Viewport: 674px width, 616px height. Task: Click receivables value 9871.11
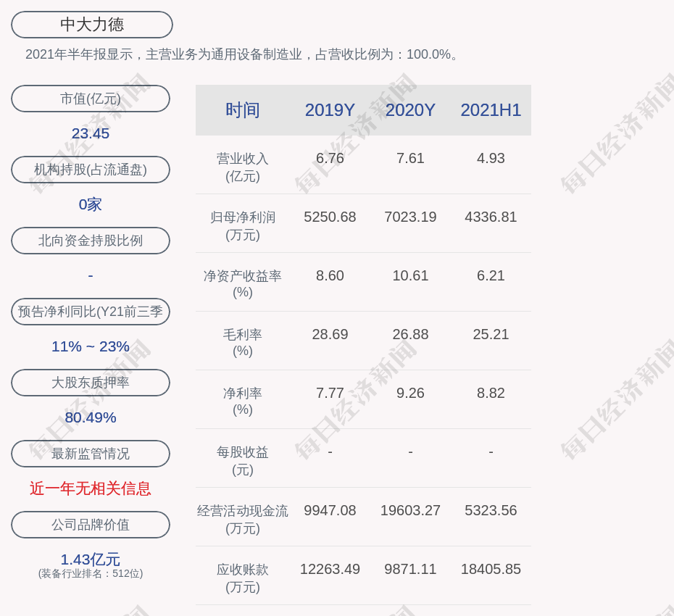coord(410,569)
